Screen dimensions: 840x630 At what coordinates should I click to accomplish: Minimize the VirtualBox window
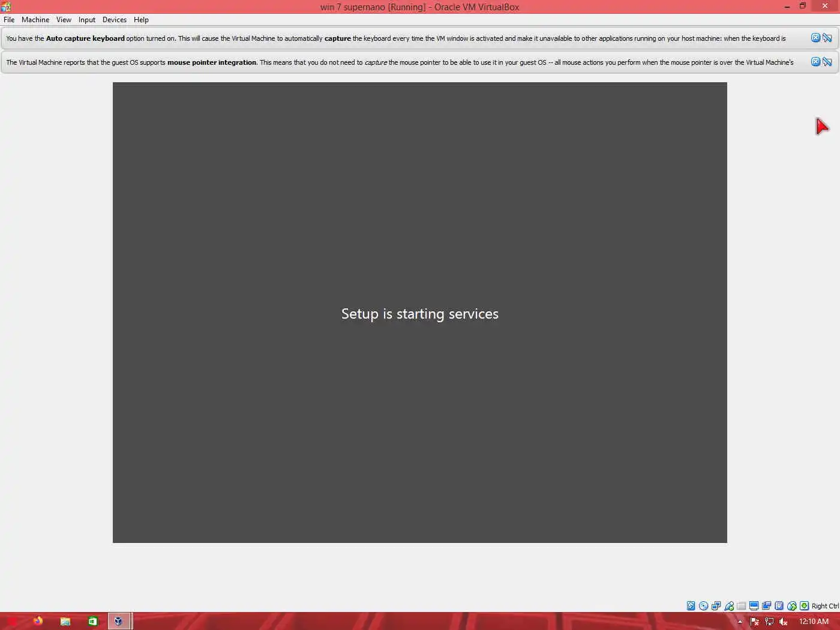(x=787, y=7)
